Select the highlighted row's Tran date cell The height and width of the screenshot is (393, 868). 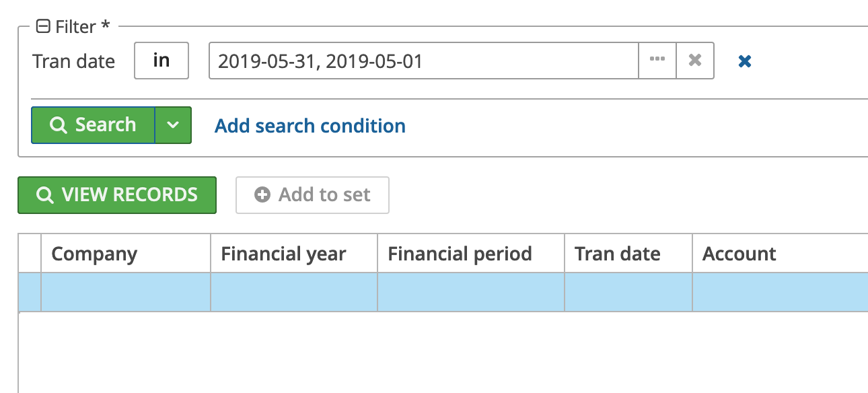coord(628,292)
